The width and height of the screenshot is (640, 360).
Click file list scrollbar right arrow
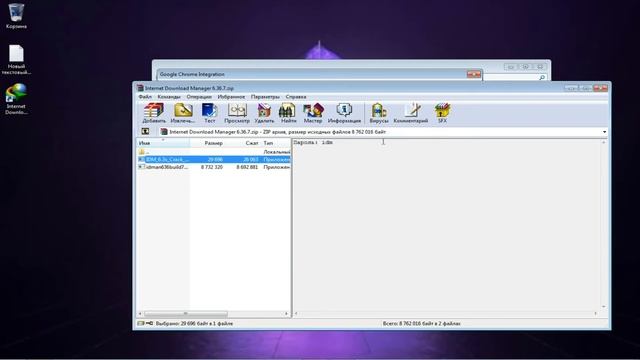point(286,313)
